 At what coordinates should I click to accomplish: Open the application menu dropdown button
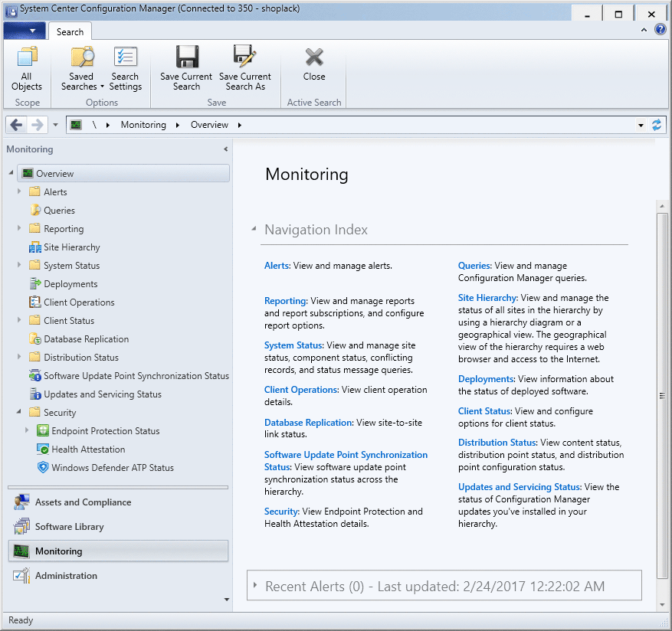coord(25,31)
